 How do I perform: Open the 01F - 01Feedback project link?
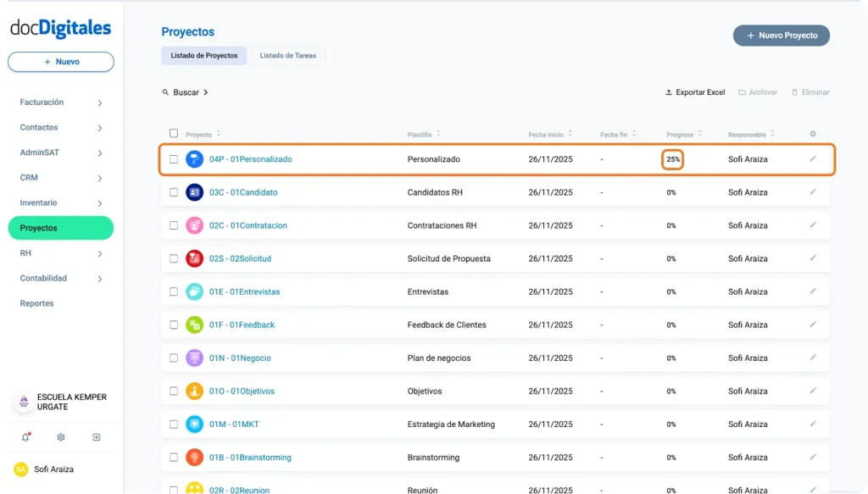pyautogui.click(x=244, y=325)
